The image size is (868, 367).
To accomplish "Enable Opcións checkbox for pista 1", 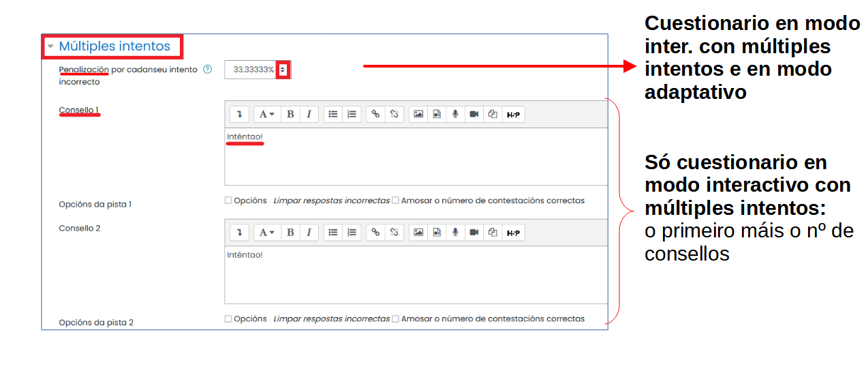I will coord(228,201).
